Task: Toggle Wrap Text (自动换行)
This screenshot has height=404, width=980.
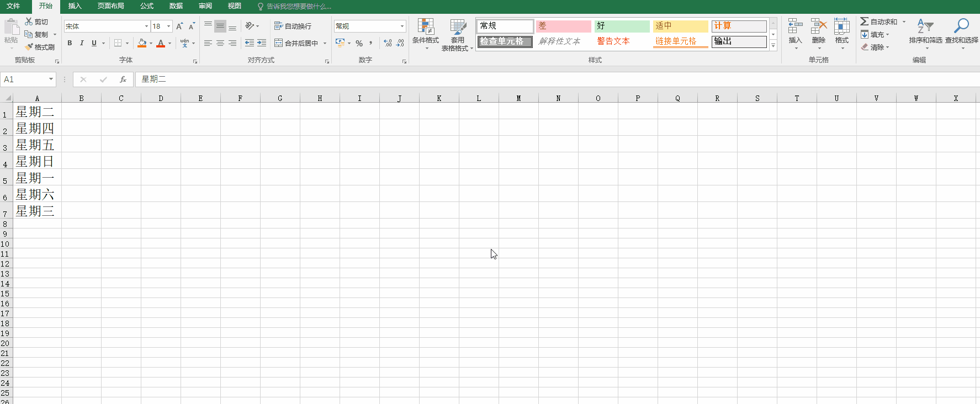Action: coord(293,26)
